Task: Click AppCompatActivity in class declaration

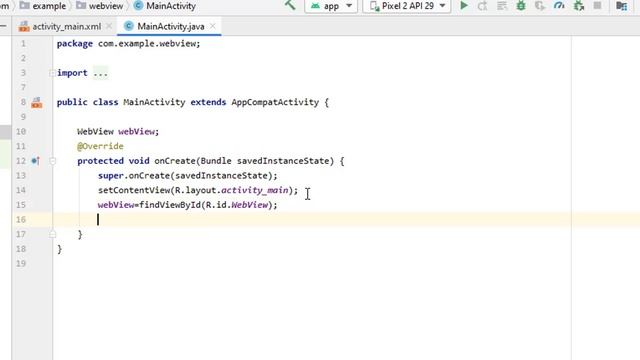Action: click(275, 102)
